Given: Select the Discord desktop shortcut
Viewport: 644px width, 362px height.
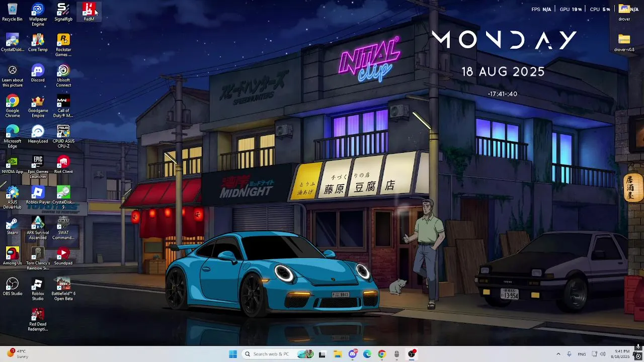Looking at the screenshot, I should point(38,73).
